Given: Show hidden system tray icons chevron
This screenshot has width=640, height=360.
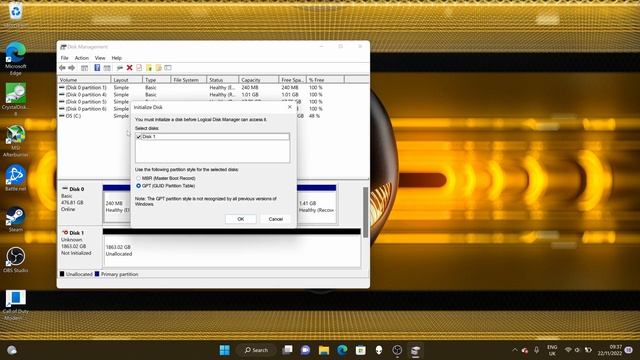Looking at the screenshot, I should pos(514,350).
